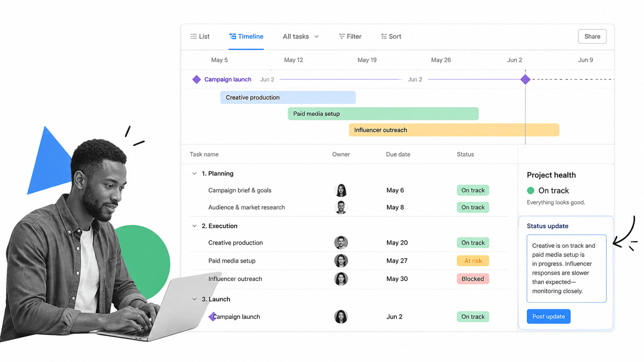Click the Paid media setup timeline bar
Image resolution: width=644 pixels, height=362 pixels.
pos(383,113)
